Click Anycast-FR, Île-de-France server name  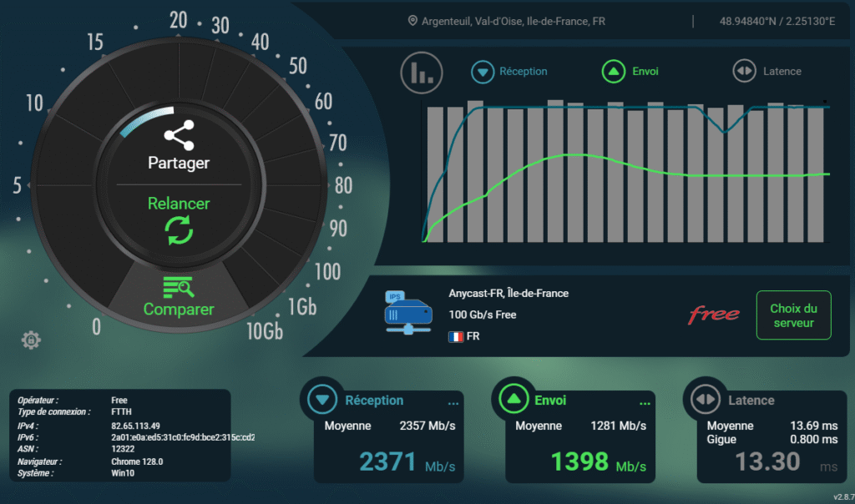click(508, 293)
